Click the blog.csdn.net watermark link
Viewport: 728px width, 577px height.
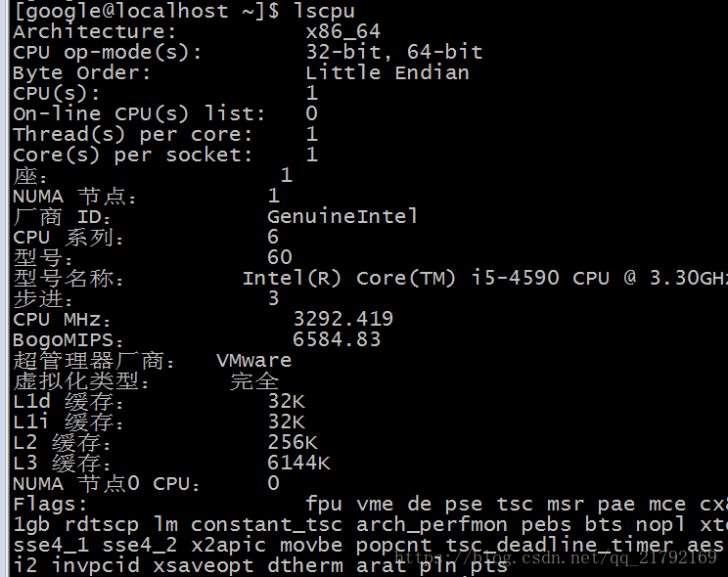coord(555,556)
